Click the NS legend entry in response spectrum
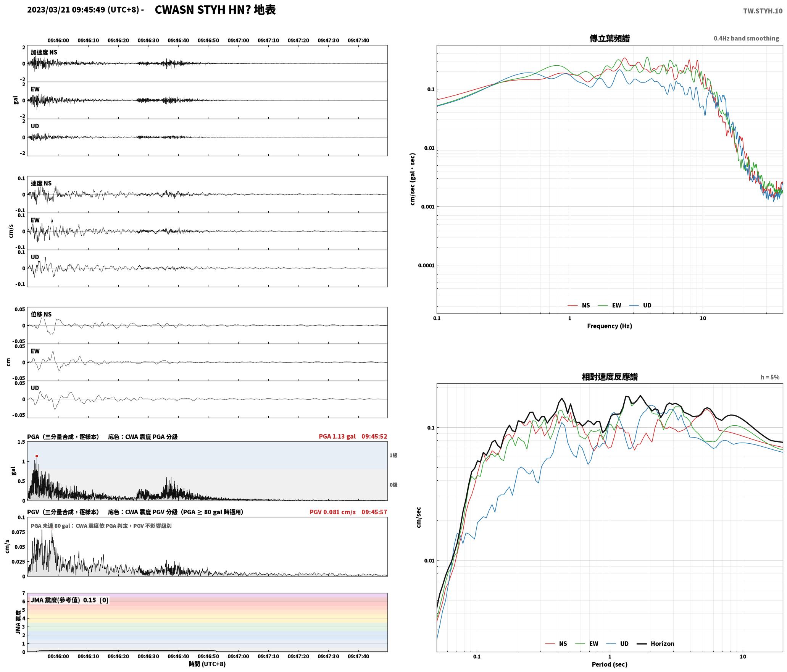 pos(556,644)
